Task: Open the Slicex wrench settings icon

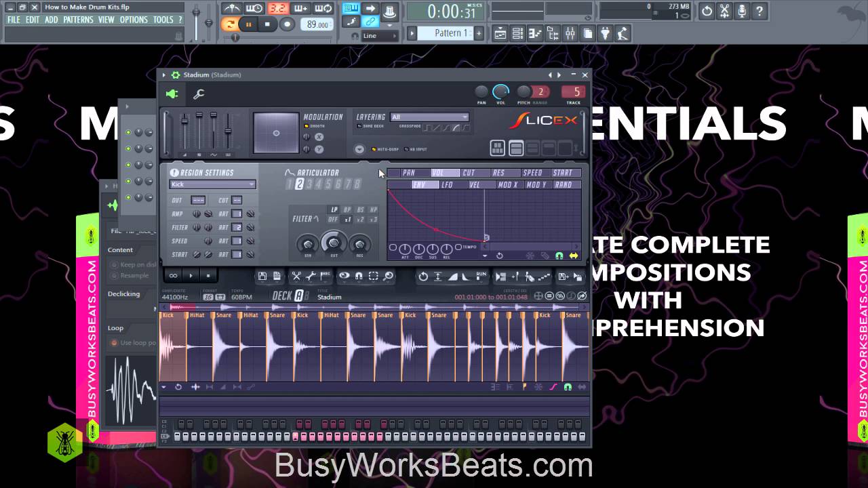Action: pyautogui.click(x=199, y=94)
